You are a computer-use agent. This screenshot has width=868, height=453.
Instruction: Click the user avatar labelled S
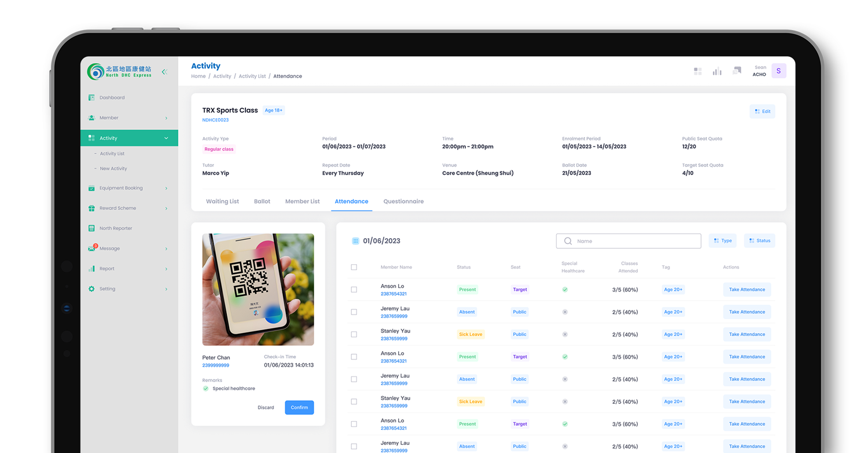778,71
